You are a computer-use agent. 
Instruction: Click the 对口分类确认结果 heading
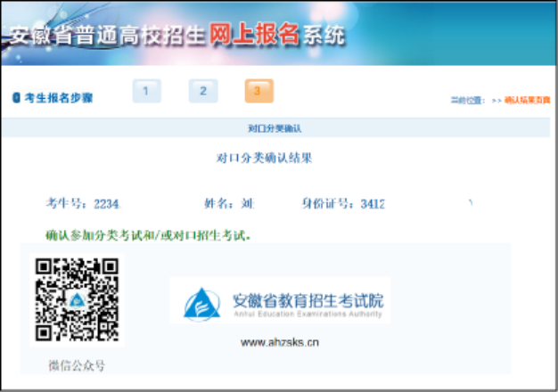[x=264, y=159]
